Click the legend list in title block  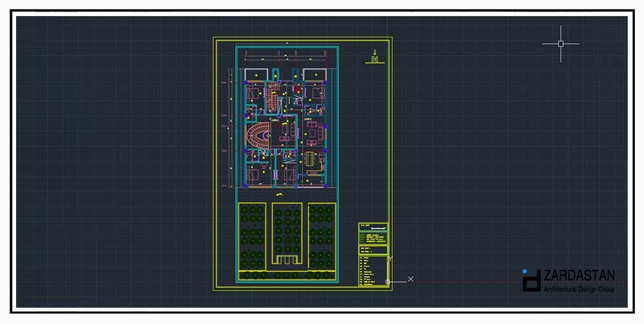point(372,271)
